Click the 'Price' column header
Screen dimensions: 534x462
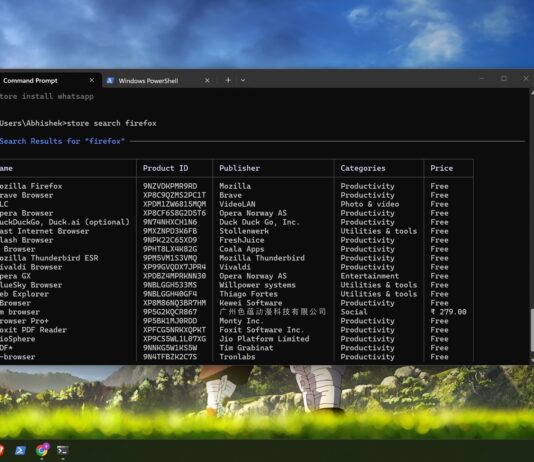pos(442,168)
